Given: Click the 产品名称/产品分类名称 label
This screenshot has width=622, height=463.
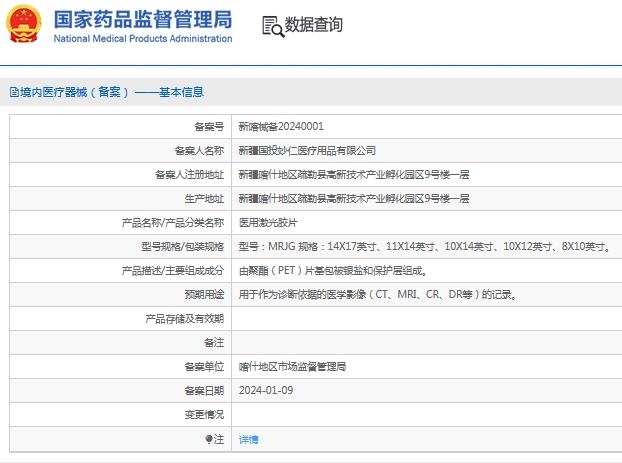Looking at the screenshot, I should pos(173,223).
